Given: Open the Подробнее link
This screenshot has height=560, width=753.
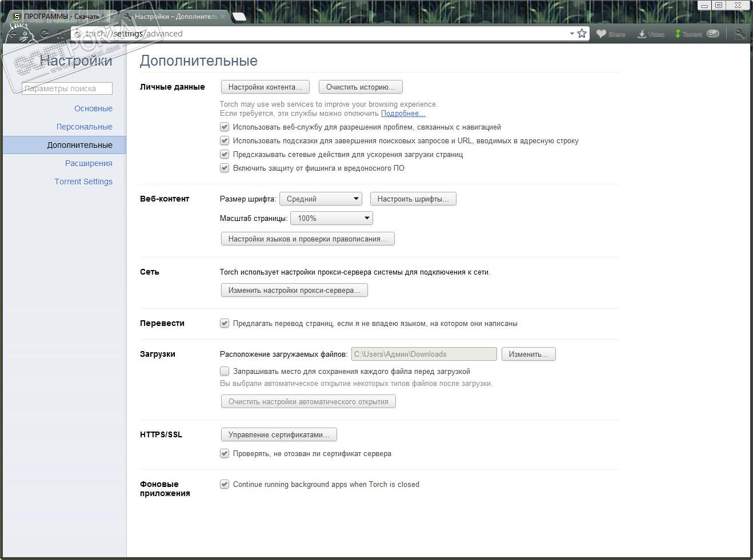Looking at the screenshot, I should click(403, 113).
